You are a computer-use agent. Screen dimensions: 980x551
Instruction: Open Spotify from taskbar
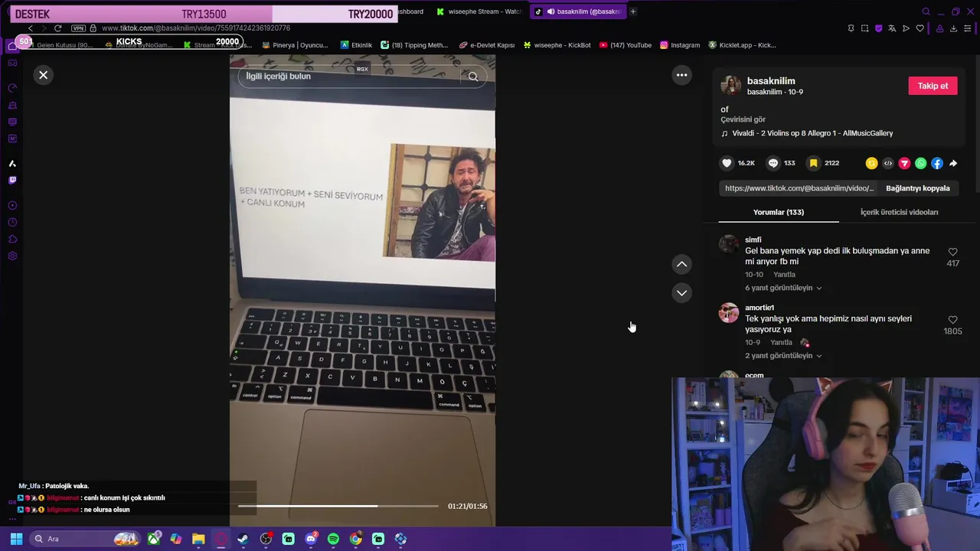(x=333, y=539)
